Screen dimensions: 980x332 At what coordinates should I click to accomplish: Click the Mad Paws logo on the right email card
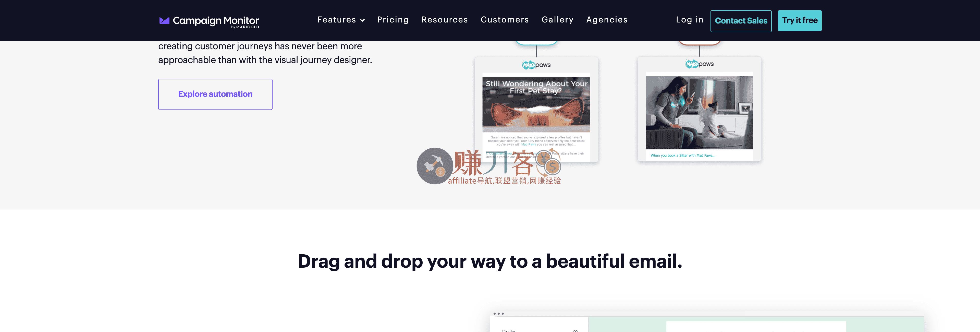tap(699, 64)
